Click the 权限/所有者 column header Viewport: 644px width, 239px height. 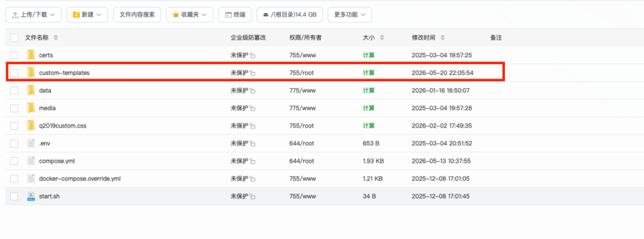(305, 38)
